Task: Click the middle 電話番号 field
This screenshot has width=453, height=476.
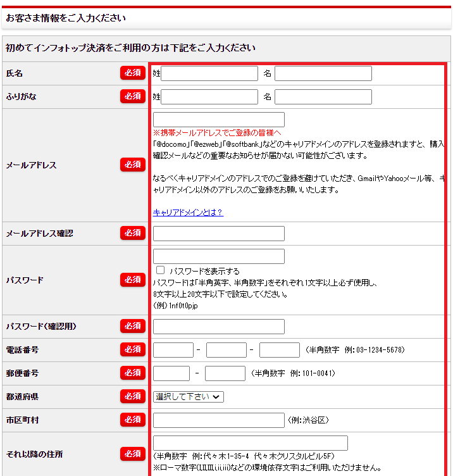Action: [x=226, y=350]
